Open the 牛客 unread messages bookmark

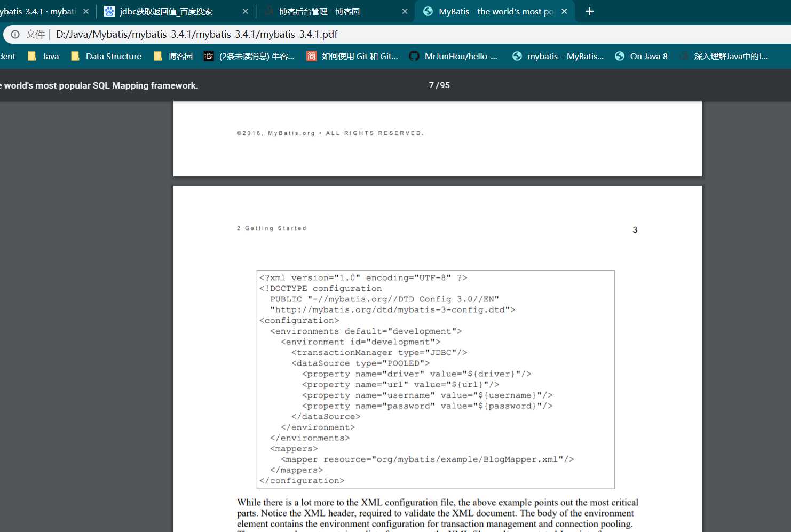click(249, 56)
